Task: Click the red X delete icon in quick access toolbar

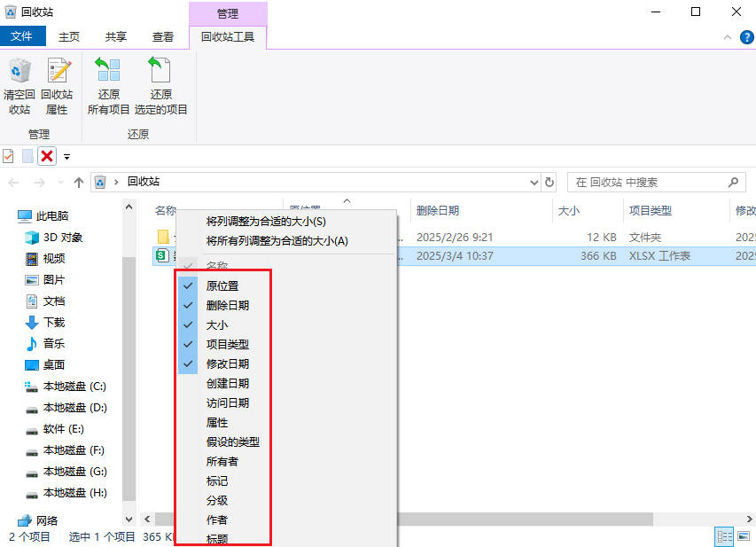Action: pos(47,156)
